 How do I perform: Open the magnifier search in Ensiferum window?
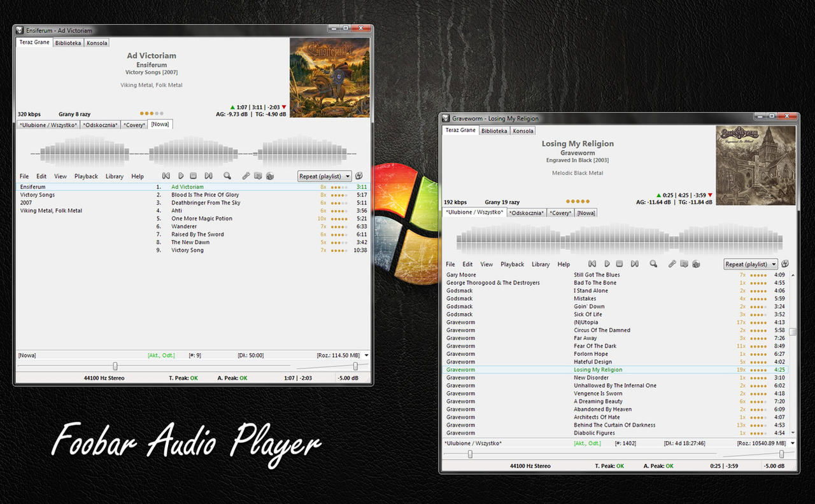click(x=227, y=176)
